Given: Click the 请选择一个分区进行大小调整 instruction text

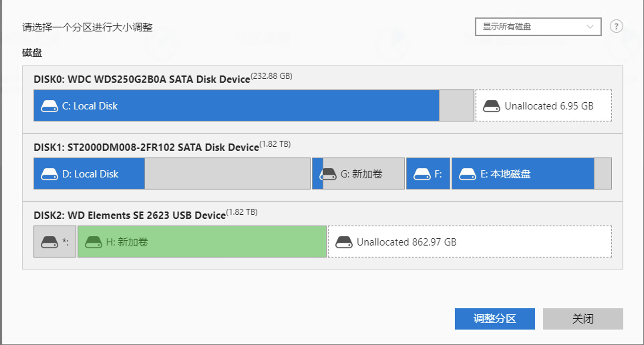Looking at the screenshot, I should [x=87, y=27].
